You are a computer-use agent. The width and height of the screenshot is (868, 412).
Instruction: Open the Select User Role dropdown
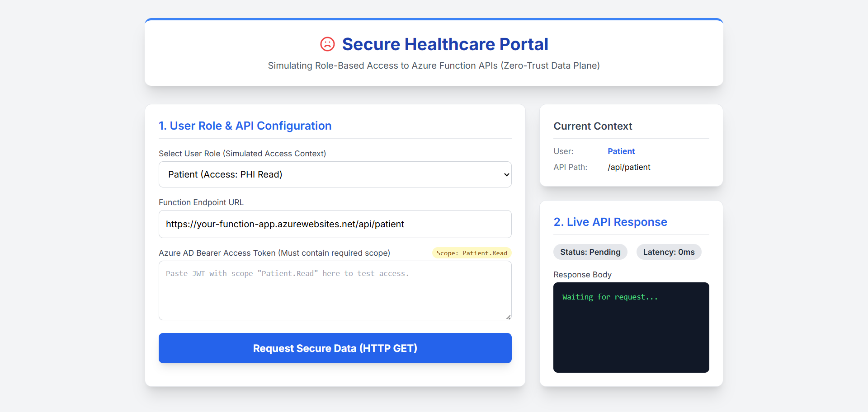pos(335,174)
